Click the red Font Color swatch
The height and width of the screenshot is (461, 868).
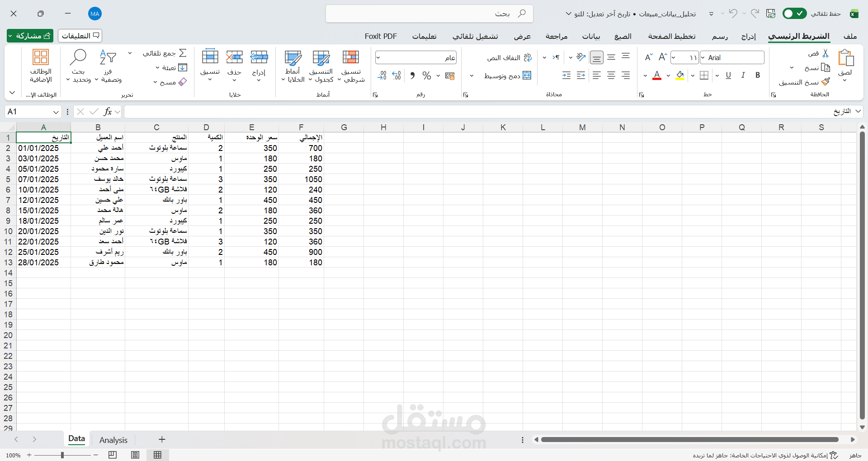pyautogui.click(x=657, y=75)
